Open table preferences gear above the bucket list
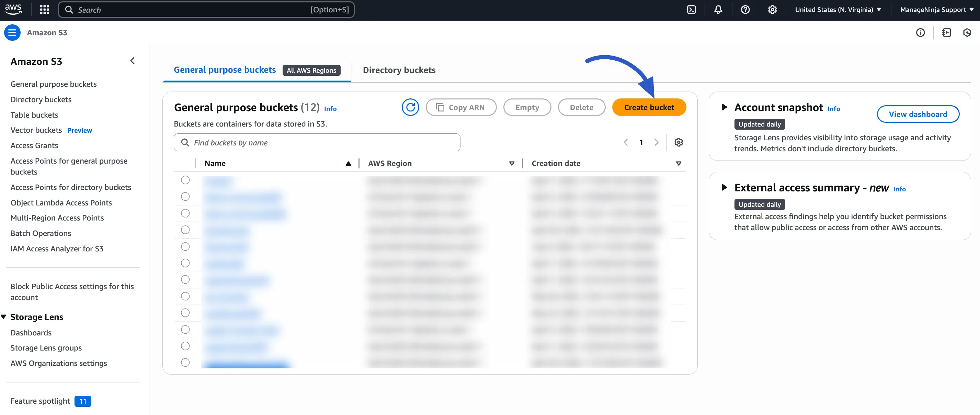Image resolution: width=980 pixels, height=415 pixels. tap(679, 142)
